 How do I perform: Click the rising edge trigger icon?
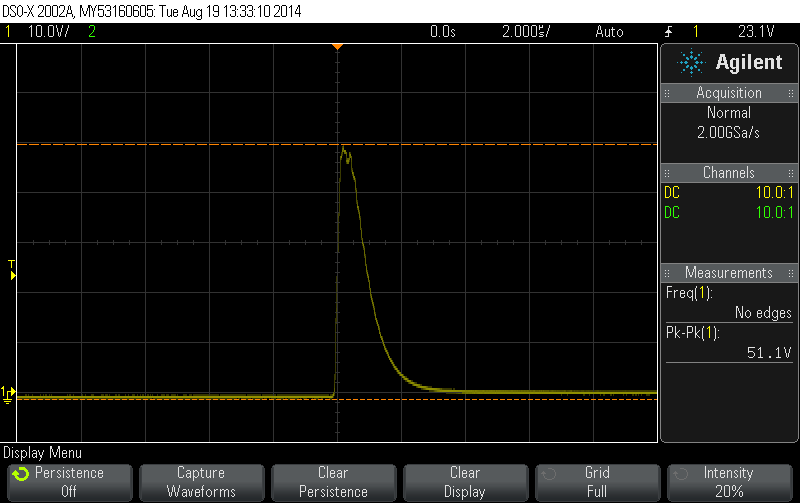click(669, 32)
